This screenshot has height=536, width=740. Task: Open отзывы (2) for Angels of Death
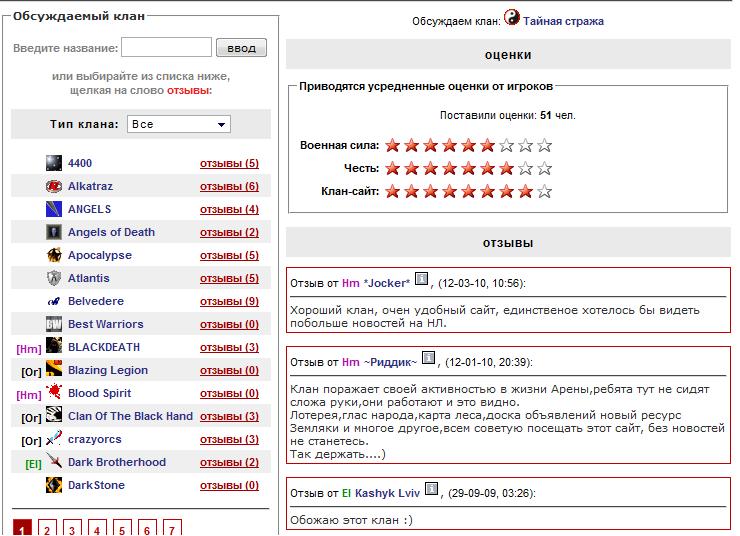(x=229, y=233)
